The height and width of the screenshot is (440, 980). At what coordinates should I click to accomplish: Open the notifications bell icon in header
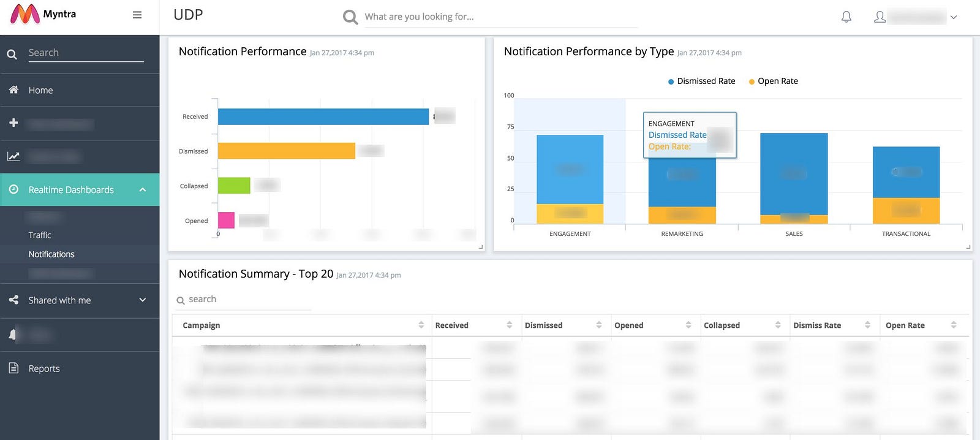point(846,17)
